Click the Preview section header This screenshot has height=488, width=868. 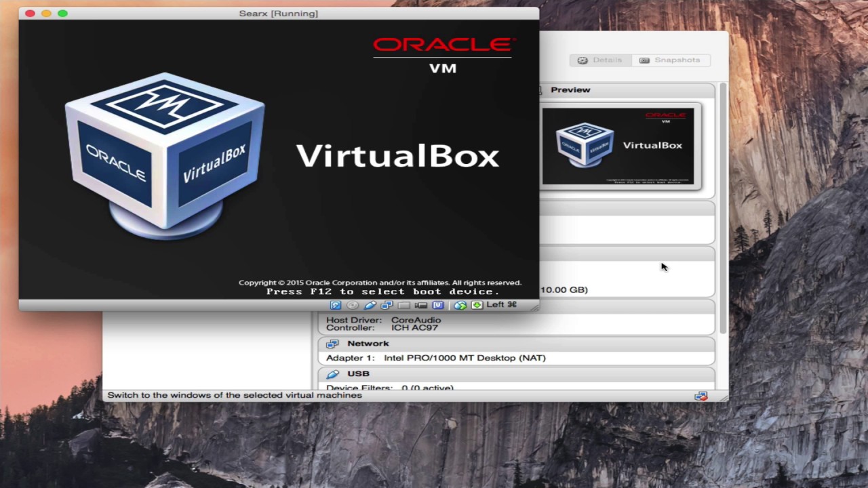coord(627,90)
